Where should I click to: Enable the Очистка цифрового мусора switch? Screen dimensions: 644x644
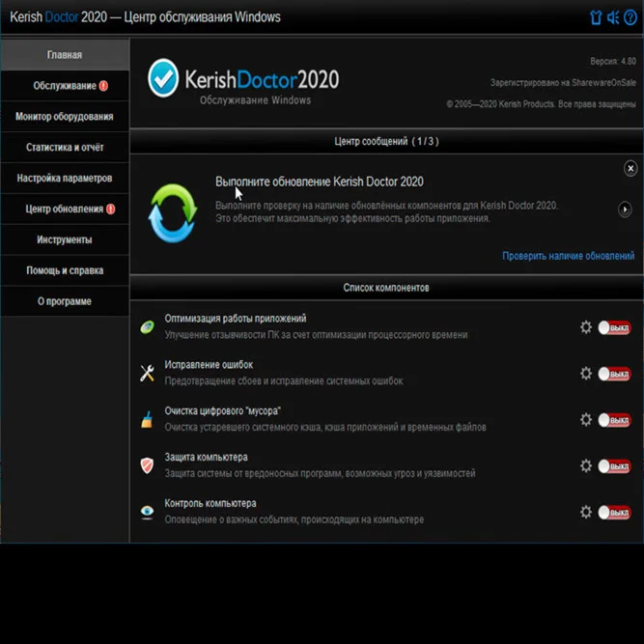point(614,420)
